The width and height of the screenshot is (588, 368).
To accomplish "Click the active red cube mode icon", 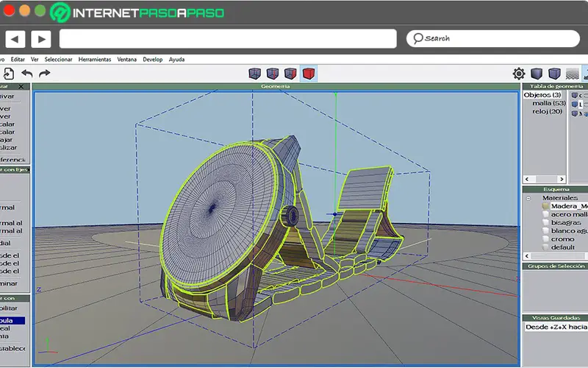I will [x=309, y=74].
